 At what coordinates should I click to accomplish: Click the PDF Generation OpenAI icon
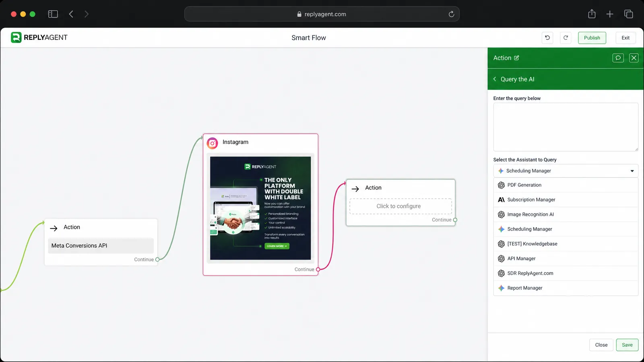(501, 185)
